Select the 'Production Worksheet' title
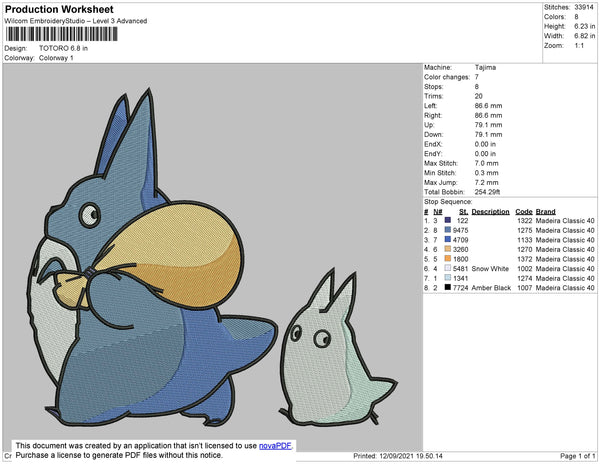600x464 pixels. coord(59,10)
